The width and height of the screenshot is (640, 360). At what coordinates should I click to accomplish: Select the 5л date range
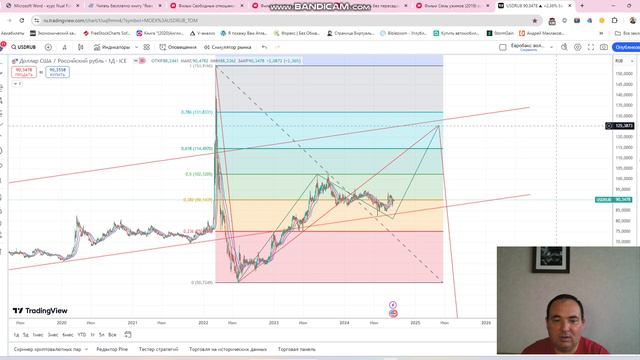pyautogui.click(x=102, y=335)
